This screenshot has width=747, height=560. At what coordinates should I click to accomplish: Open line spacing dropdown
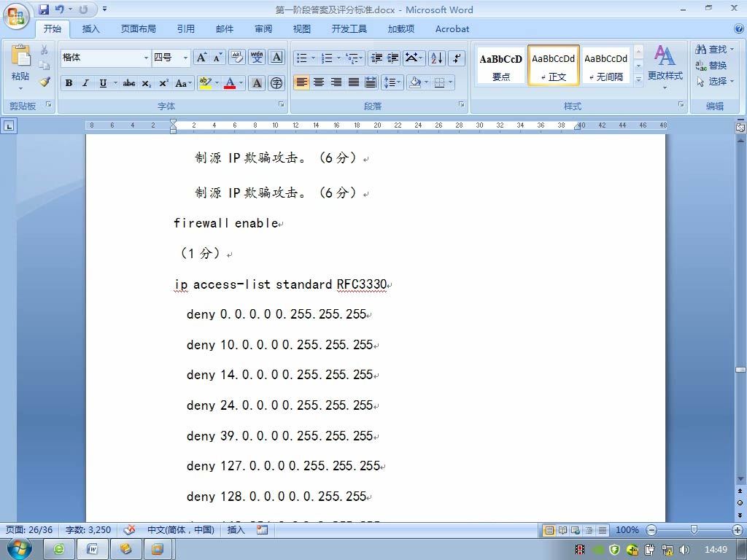tap(392, 82)
